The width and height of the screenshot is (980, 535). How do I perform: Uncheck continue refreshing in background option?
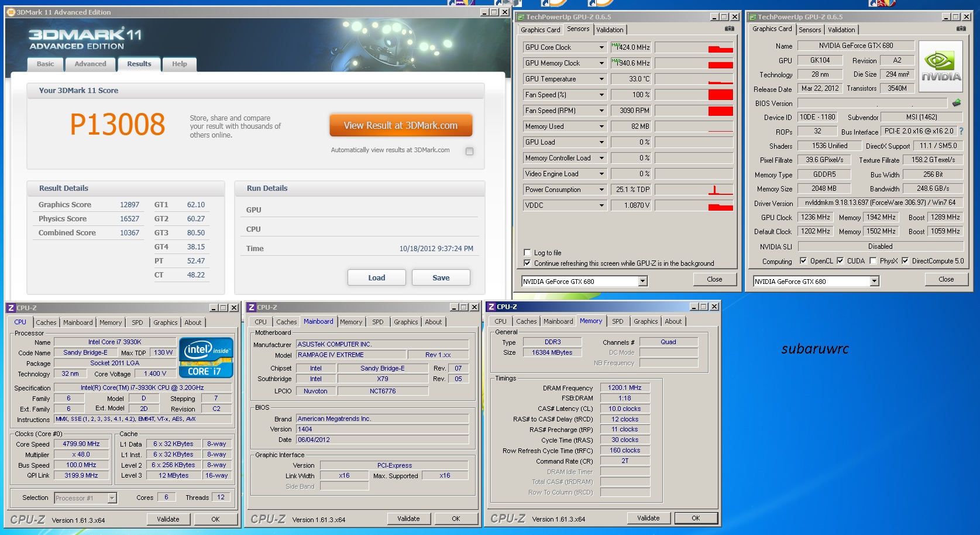click(527, 263)
